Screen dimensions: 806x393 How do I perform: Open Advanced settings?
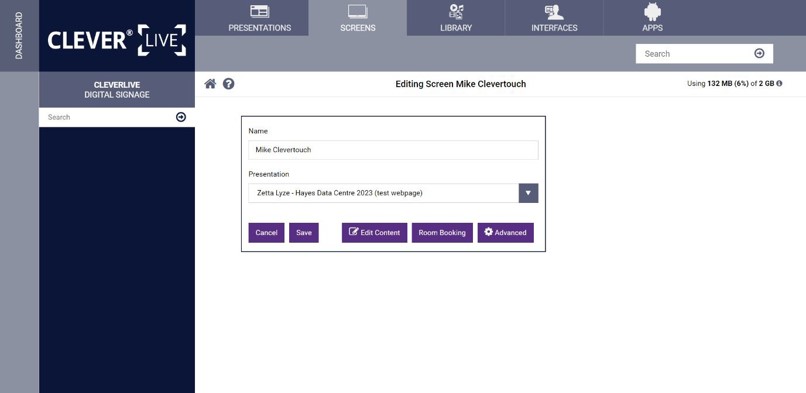point(506,233)
